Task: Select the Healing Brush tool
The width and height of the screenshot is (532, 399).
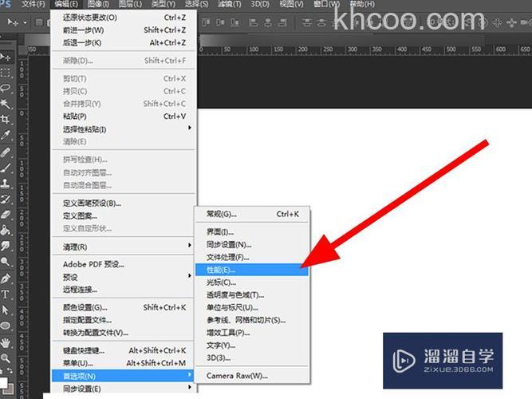Action: click(x=6, y=152)
